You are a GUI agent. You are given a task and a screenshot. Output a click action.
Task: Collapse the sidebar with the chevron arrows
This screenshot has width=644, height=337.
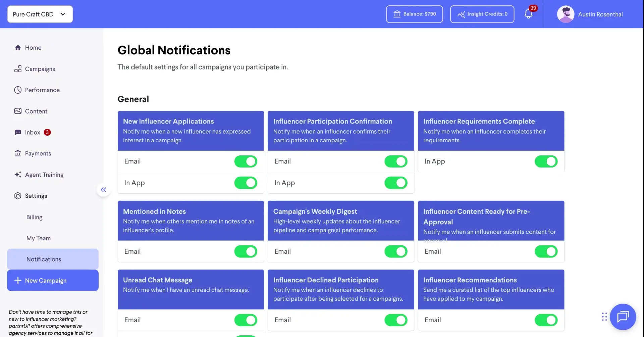[103, 190]
